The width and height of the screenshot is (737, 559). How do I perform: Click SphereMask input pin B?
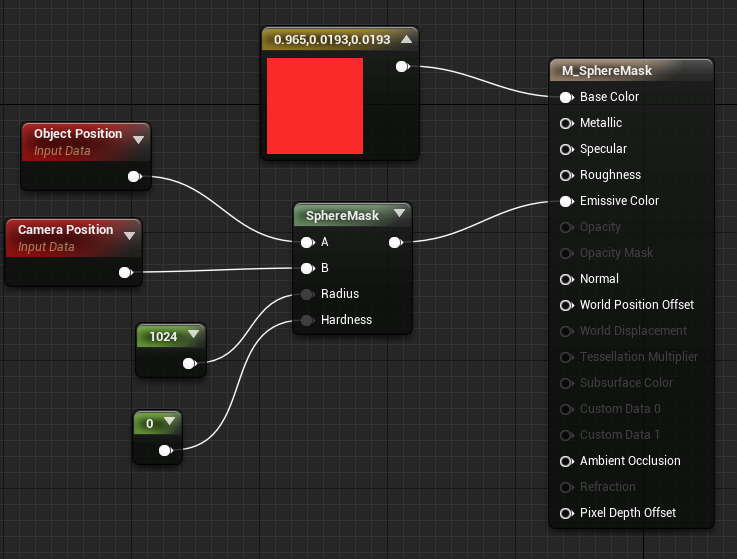[x=307, y=268]
